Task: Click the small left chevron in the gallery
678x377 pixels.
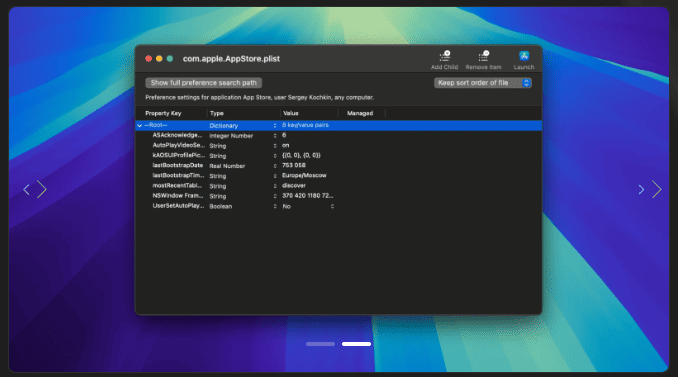Action: coord(26,189)
